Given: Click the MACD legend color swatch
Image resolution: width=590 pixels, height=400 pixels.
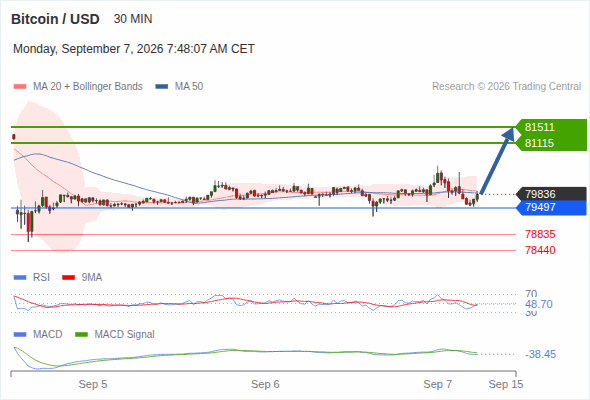Looking at the screenshot, I should pos(20,335).
